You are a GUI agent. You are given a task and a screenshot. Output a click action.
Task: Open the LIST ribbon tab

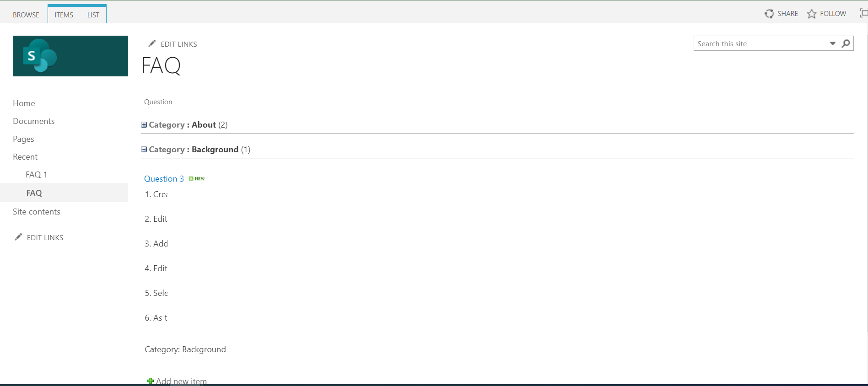tap(93, 15)
